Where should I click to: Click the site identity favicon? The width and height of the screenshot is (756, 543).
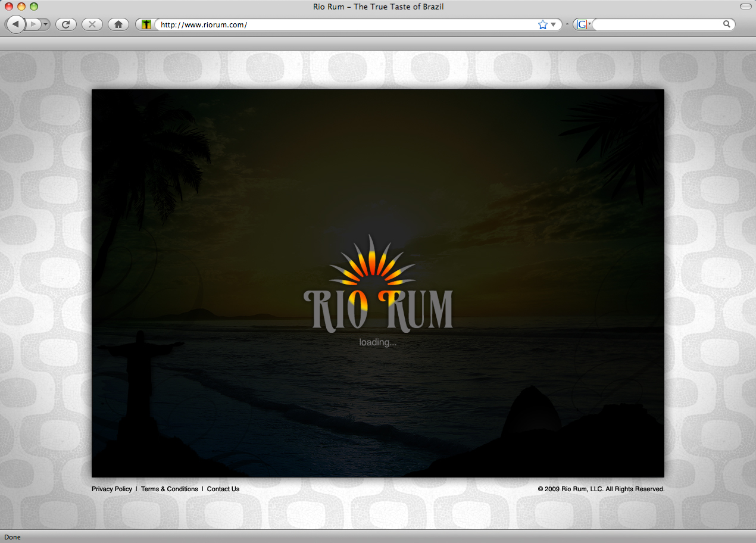tap(146, 24)
